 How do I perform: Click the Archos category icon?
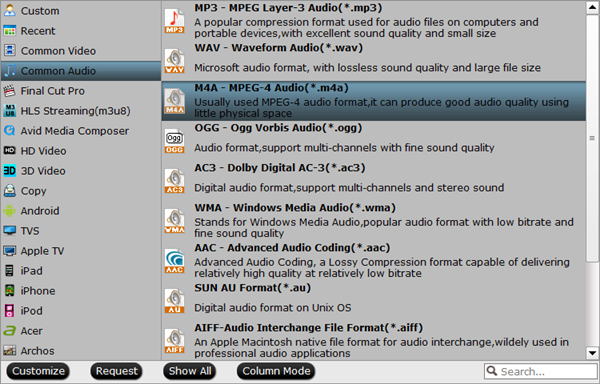[x=10, y=350]
